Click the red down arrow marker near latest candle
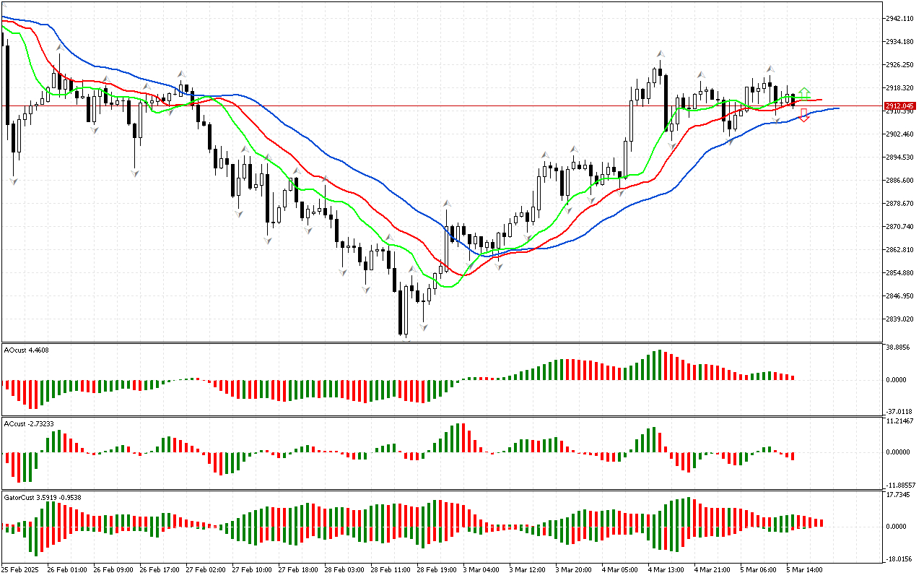Viewport: 924px width, 578px height. tap(803, 114)
